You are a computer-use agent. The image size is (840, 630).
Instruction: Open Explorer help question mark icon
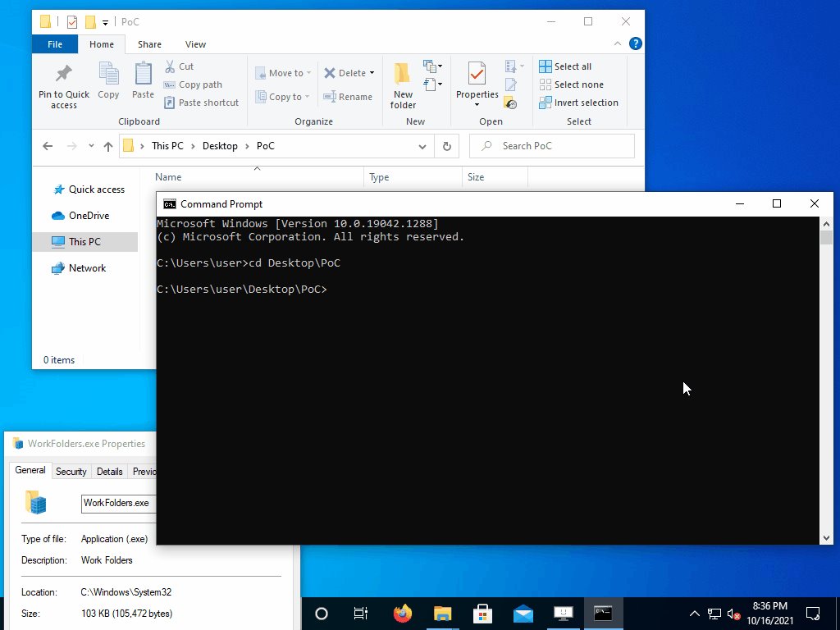tap(636, 44)
